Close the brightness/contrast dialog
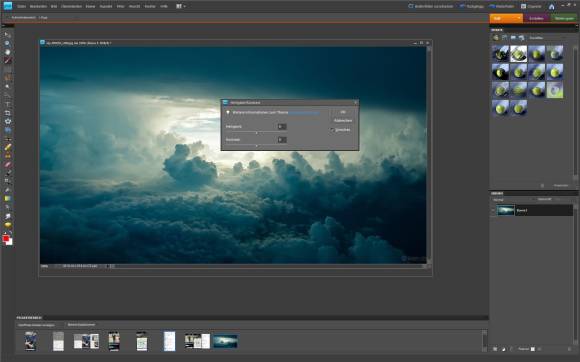 [x=355, y=102]
